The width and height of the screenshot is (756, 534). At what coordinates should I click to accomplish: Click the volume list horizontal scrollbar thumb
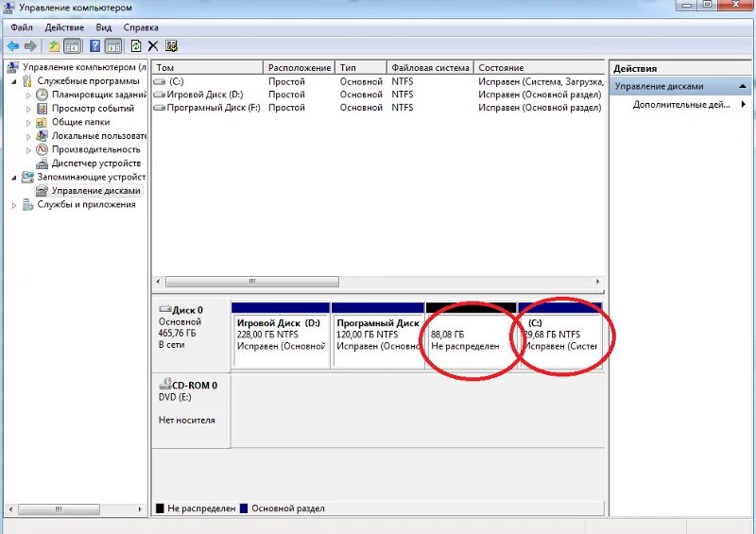tap(252, 282)
